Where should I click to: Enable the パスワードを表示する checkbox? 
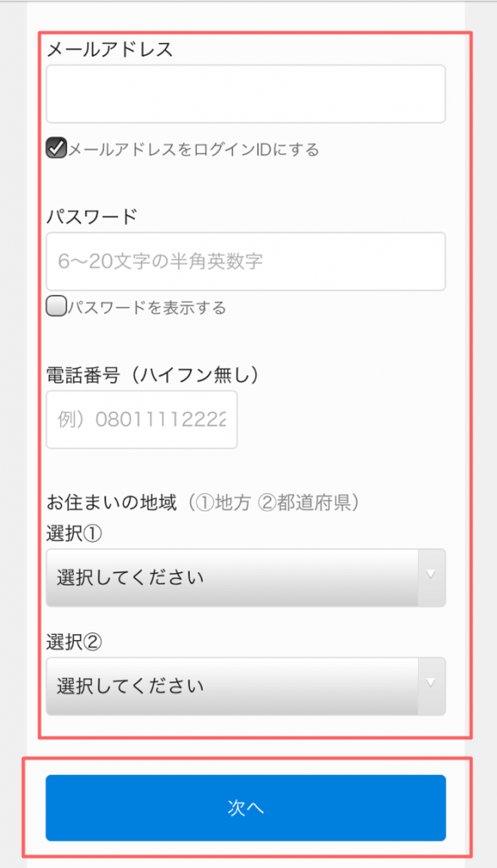(57, 306)
